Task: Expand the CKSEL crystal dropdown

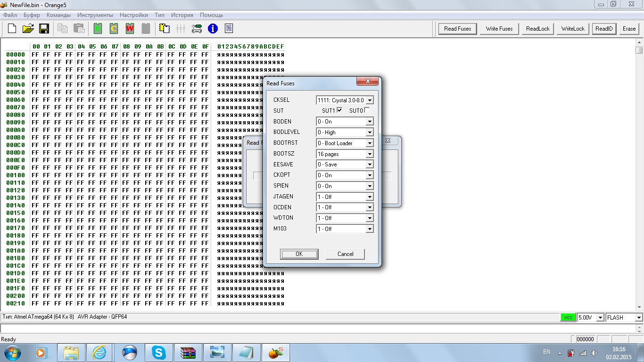Action: [370, 100]
